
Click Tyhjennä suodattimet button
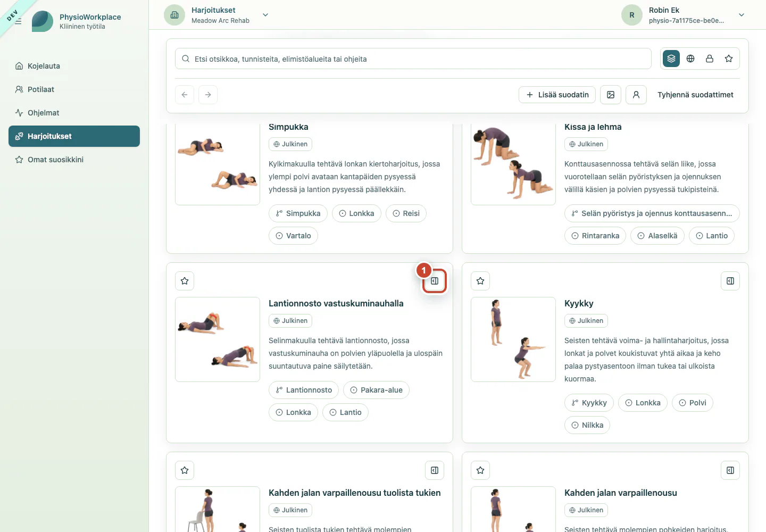point(695,95)
